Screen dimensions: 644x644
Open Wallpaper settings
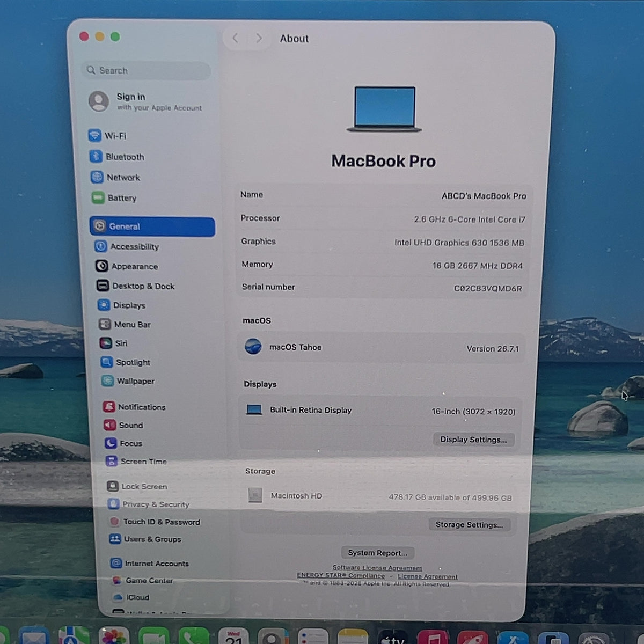tap(128, 381)
